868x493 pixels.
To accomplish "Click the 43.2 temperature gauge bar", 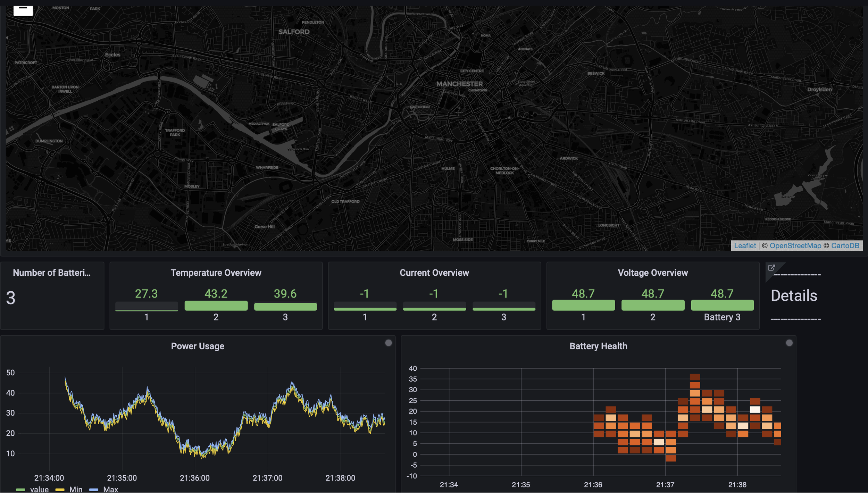I will pyautogui.click(x=216, y=306).
